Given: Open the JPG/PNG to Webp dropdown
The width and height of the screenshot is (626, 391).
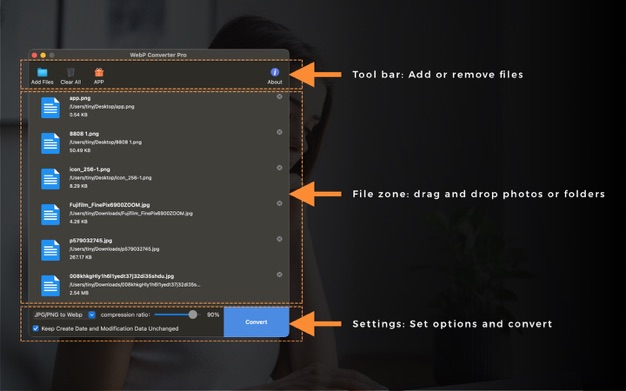Looking at the screenshot, I should point(64,315).
